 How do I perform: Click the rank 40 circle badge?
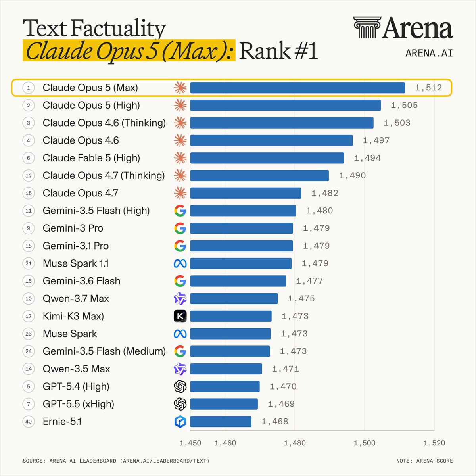(x=29, y=421)
